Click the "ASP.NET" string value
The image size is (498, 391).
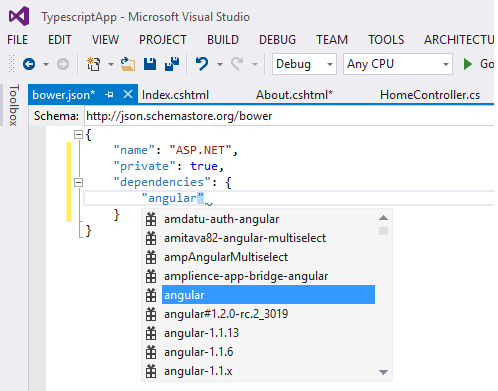click(200, 150)
